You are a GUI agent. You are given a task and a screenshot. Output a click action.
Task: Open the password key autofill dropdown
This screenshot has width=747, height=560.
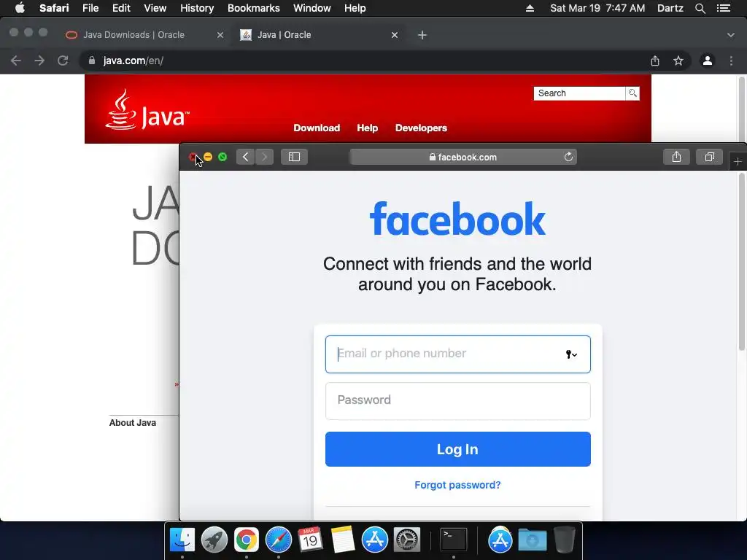(571, 354)
